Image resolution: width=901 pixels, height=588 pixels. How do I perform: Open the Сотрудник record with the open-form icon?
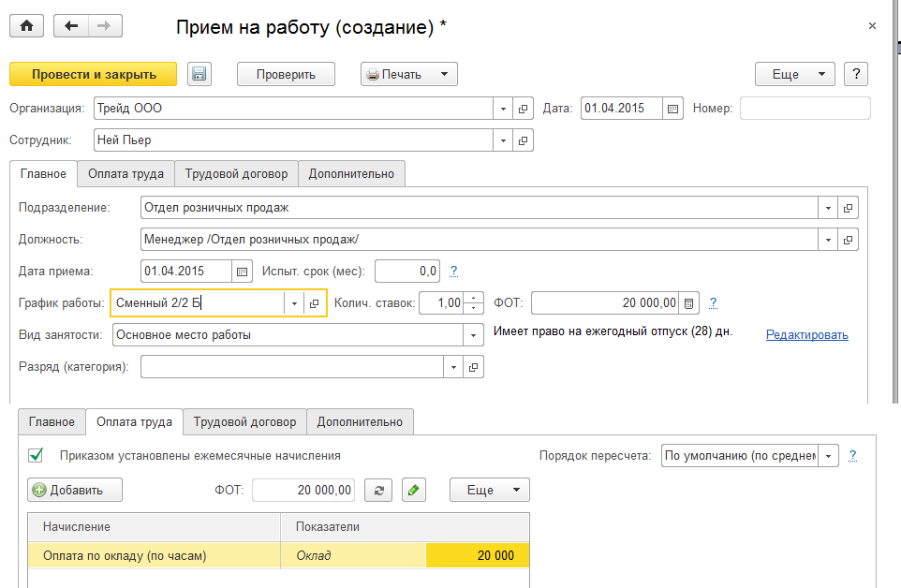[524, 140]
